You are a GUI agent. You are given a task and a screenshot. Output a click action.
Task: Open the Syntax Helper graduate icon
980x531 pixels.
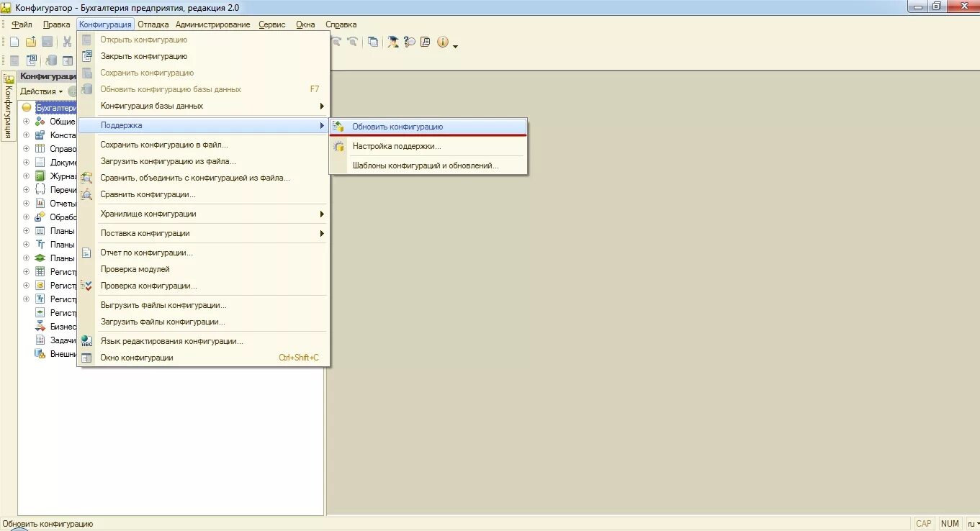point(393,42)
